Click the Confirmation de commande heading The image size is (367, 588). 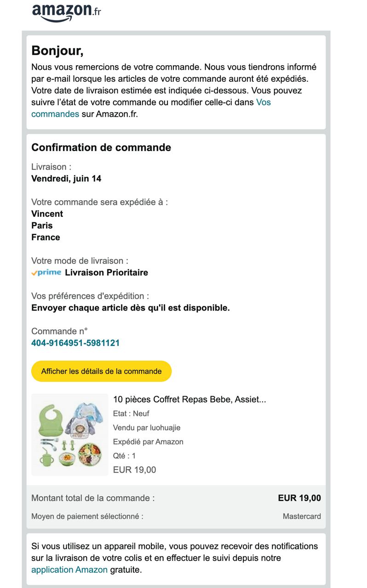point(101,147)
